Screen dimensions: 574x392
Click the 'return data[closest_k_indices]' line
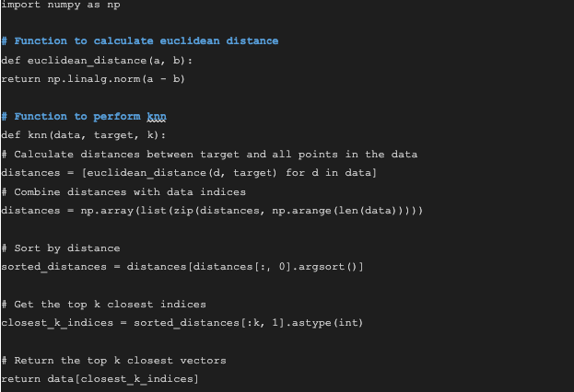coord(100,379)
